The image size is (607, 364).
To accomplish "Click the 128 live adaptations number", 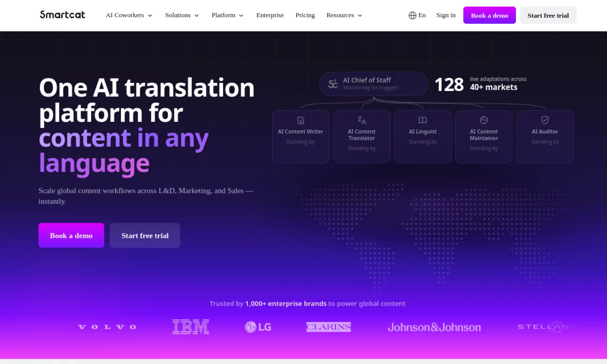I will pyautogui.click(x=449, y=84).
